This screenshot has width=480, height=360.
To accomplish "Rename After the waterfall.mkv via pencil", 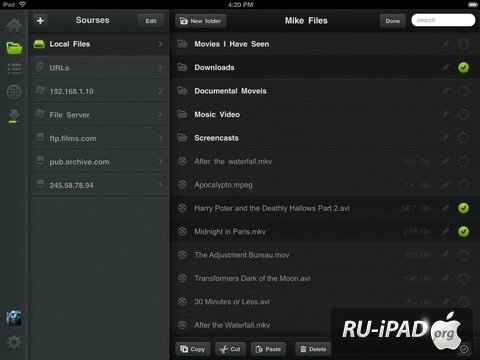I will tap(446, 161).
